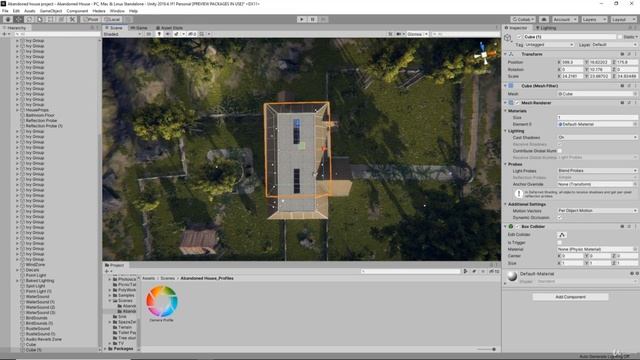This screenshot has width=640, height=360.
Task: Select the Scale tool in toolbar
Action: click(40, 19)
